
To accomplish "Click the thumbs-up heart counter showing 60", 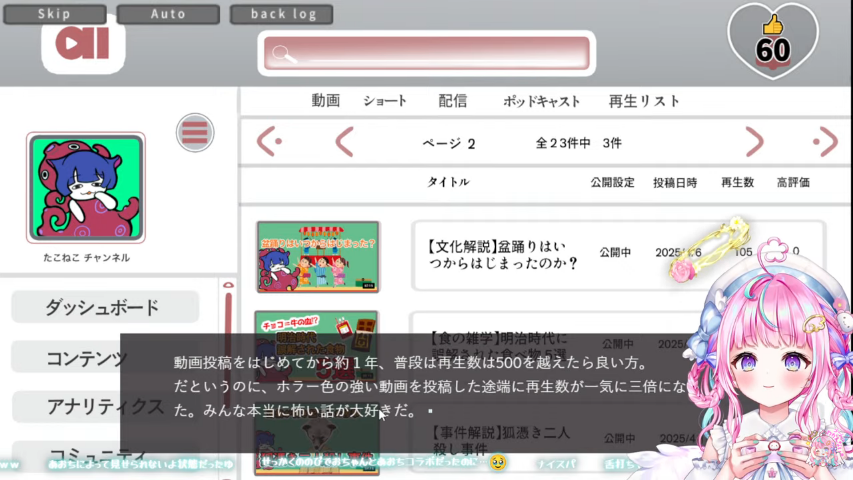I will [x=772, y=41].
